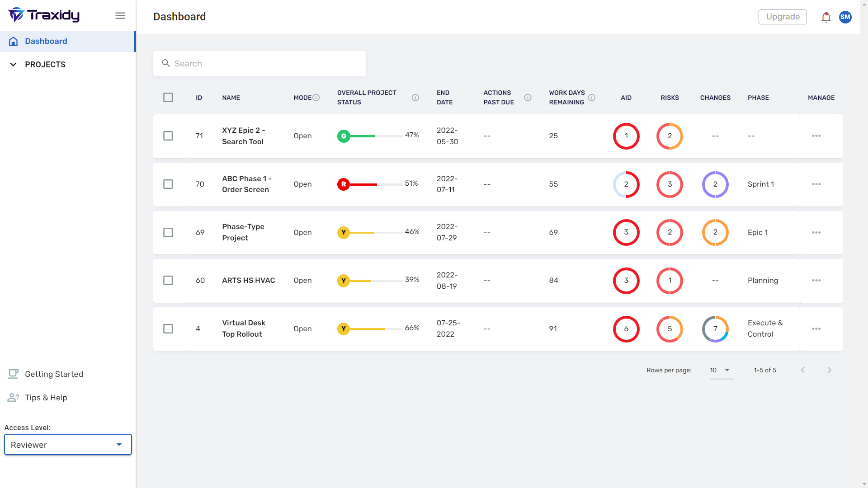This screenshot has height=488, width=868.
Task: Open Getting Started in the sidebar
Action: pos(54,374)
